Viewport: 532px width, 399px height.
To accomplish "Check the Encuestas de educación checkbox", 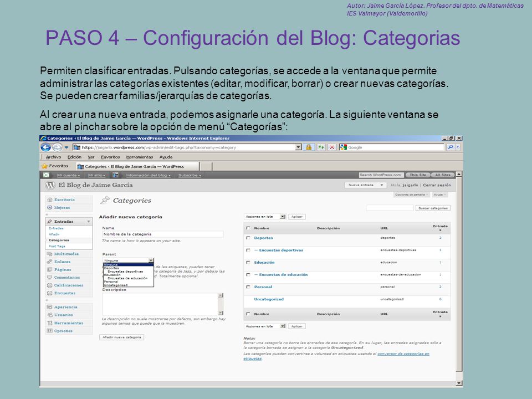I will point(248,274).
